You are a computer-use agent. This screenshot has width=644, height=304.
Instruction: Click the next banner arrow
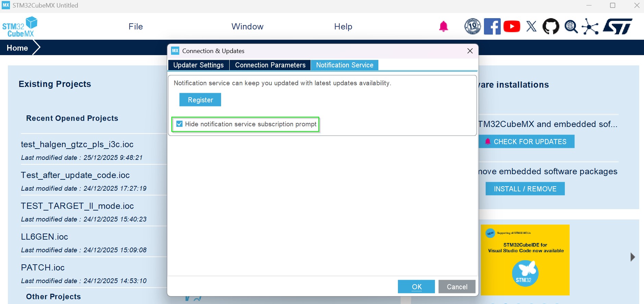[x=633, y=257]
